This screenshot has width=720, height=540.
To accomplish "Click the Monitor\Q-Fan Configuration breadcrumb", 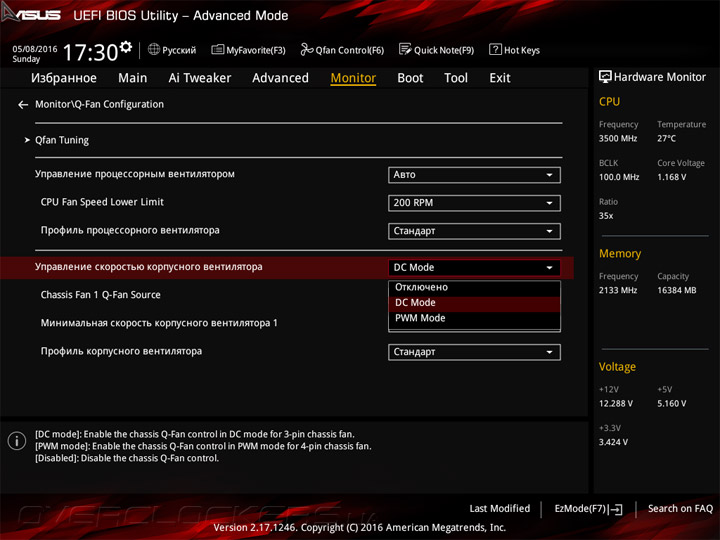I will [100, 105].
